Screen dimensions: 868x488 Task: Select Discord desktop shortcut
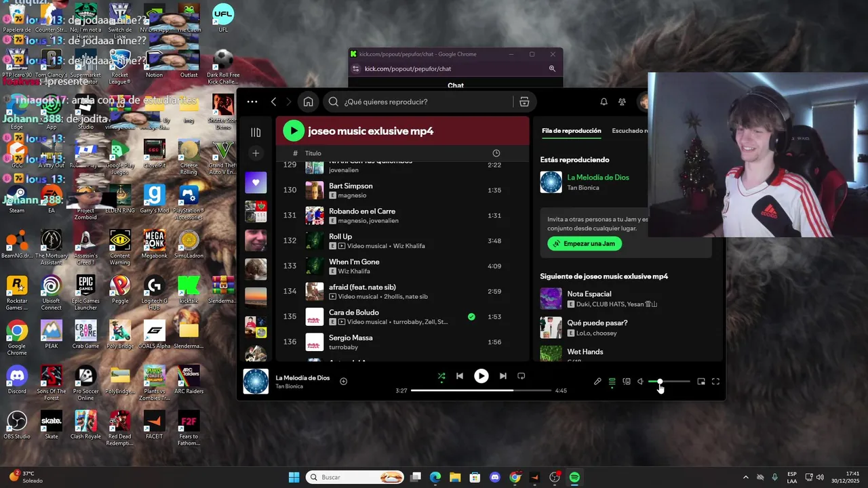pyautogui.click(x=17, y=380)
